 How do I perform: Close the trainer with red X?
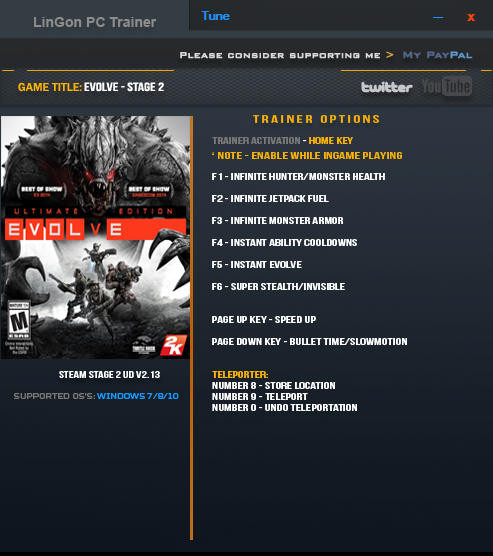pyautogui.click(x=471, y=17)
